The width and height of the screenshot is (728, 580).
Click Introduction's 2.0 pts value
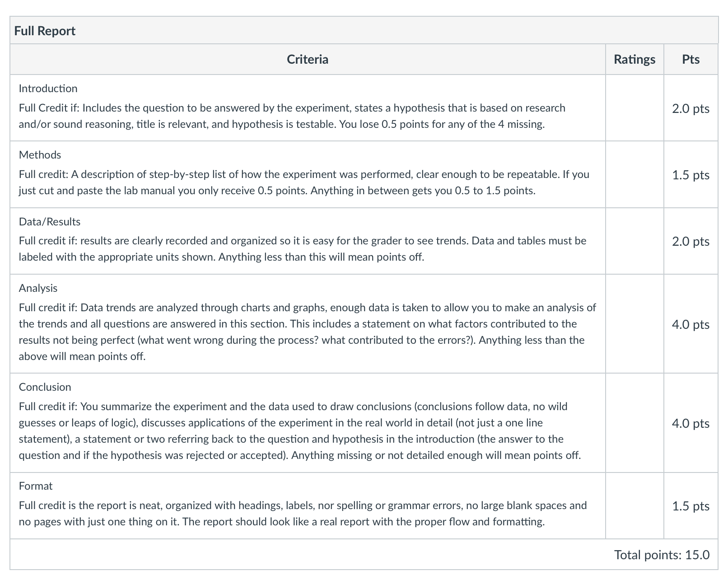click(691, 108)
